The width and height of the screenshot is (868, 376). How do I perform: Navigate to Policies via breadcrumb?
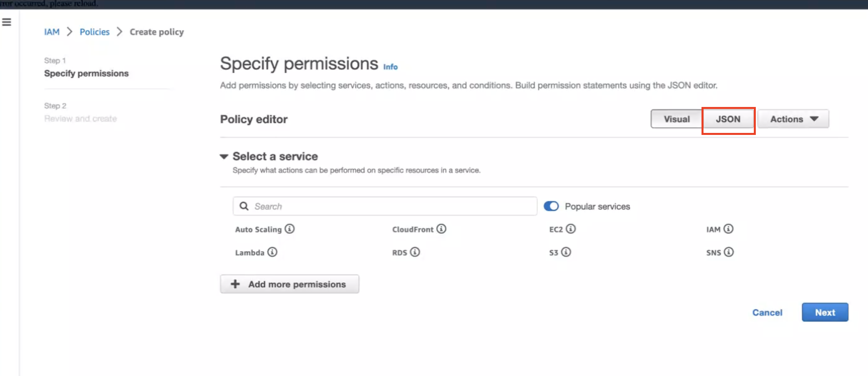click(94, 32)
